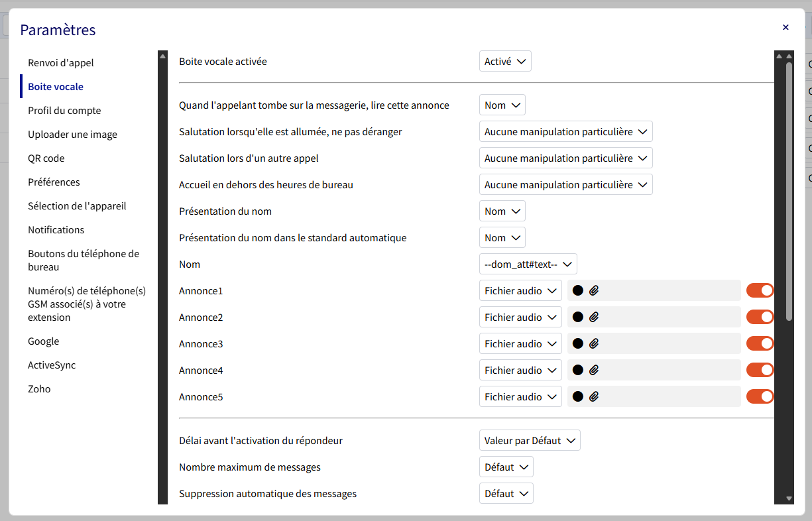
Task: Click the paperclip attach icon for Annonce4
Action: point(594,370)
